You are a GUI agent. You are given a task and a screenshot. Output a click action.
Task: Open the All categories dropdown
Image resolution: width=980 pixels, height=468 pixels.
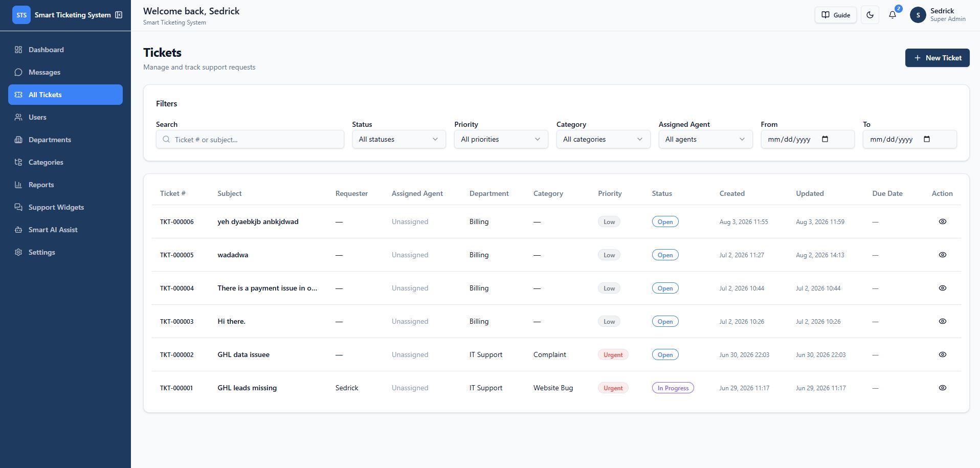[x=604, y=139]
